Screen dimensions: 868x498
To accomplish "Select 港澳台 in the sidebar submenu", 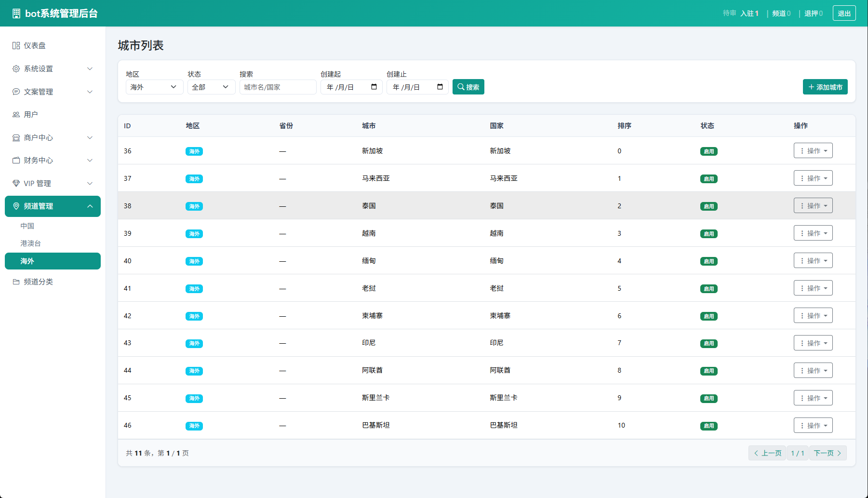I will 30,243.
